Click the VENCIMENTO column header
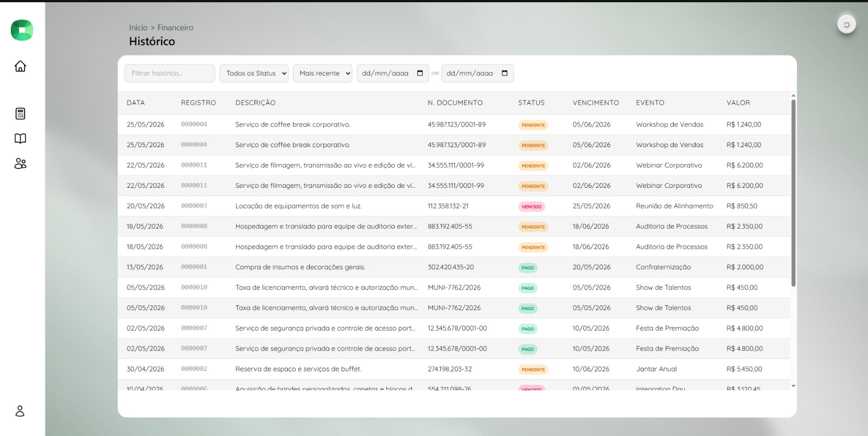 tap(596, 103)
